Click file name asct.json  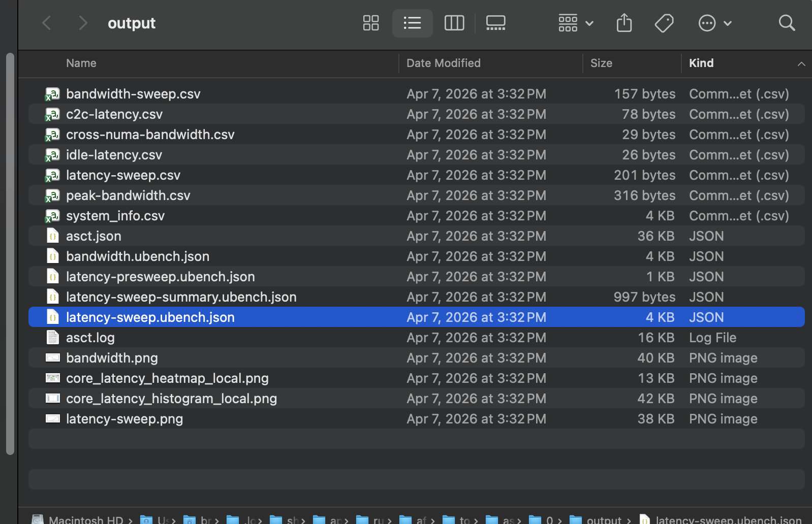[93, 236]
